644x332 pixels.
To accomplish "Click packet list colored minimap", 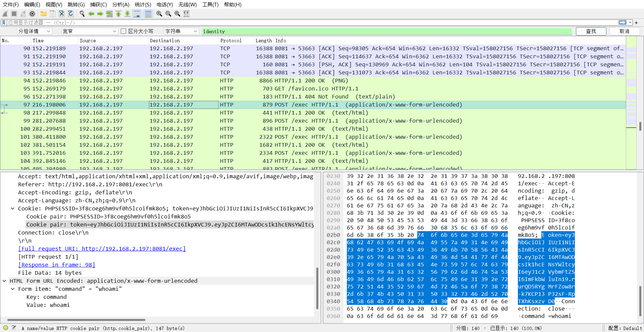I will 631,103.
